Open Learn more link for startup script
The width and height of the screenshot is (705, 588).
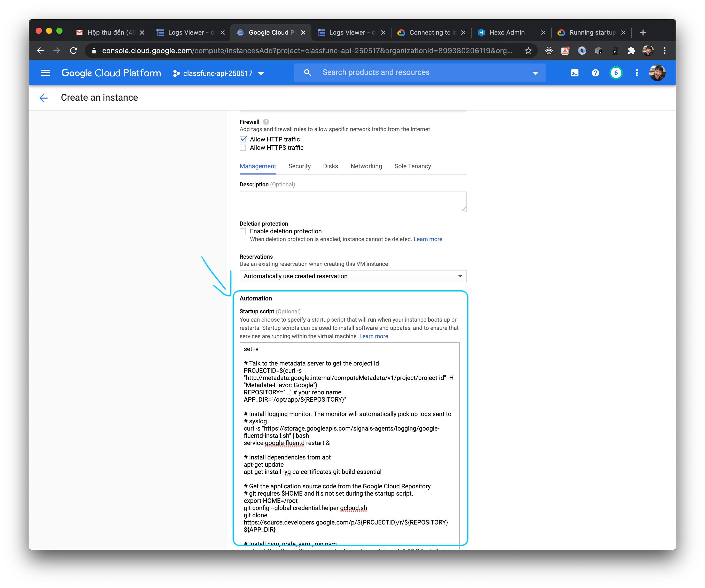pos(374,336)
